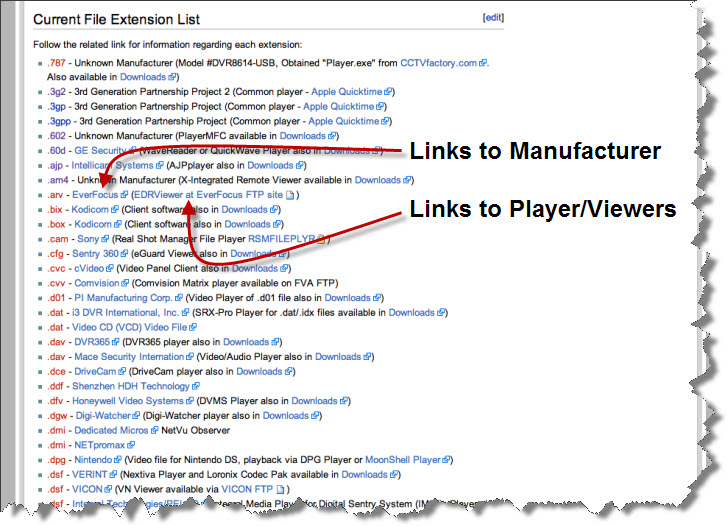Click the document icon next to VICON FTP
The height and width of the screenshot is (526, 727).
pos(281,490)
